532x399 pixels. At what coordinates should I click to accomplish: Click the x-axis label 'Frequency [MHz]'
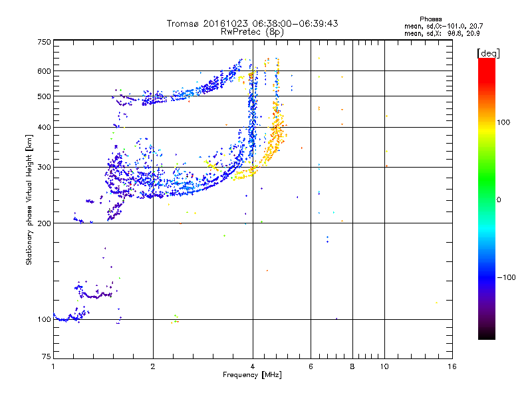click(252, 375)
